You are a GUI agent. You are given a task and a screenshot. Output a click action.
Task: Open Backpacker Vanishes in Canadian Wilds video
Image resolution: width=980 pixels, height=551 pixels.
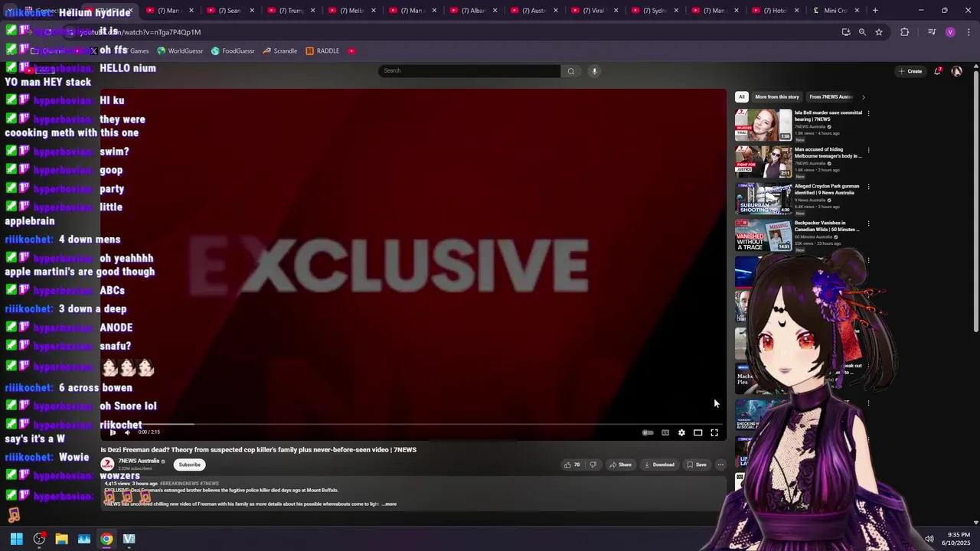(x=763, y=235)
